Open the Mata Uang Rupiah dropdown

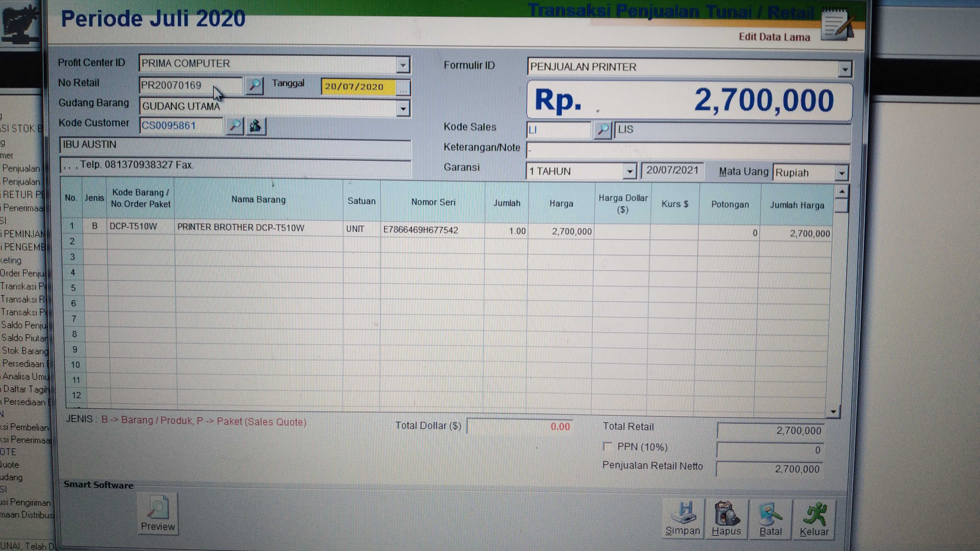pyautogui.click(x=841, y=173)
